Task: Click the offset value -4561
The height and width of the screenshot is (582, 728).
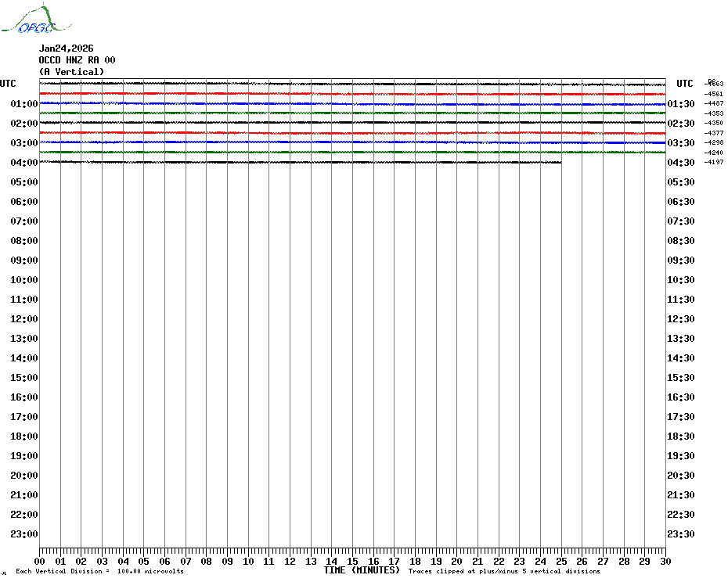Action: 714,94
